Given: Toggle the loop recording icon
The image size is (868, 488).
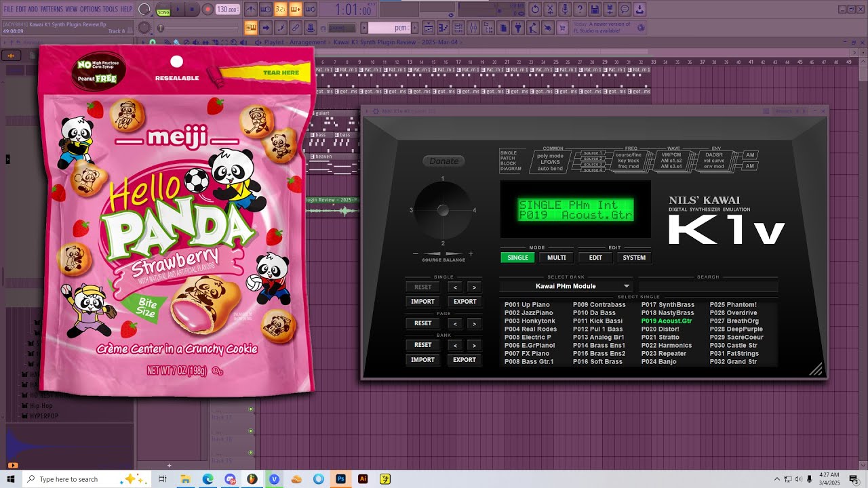Looking at the screenshot, I should tap(311, 9).
